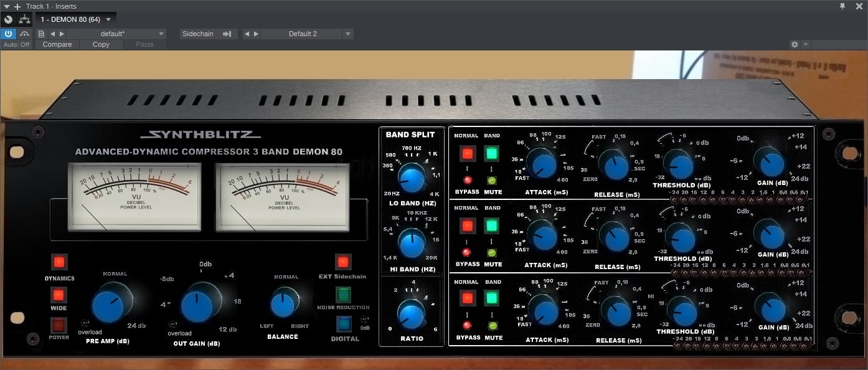Viewport: 868px width, 370px height.
Task: Open the routing view icon
Action: click(25, 19)
